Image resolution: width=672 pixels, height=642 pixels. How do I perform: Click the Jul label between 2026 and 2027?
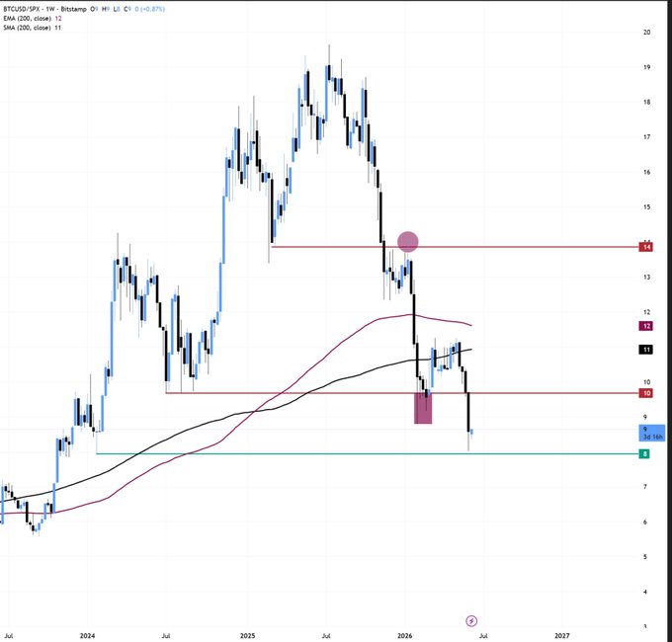[x=483, y=635]
